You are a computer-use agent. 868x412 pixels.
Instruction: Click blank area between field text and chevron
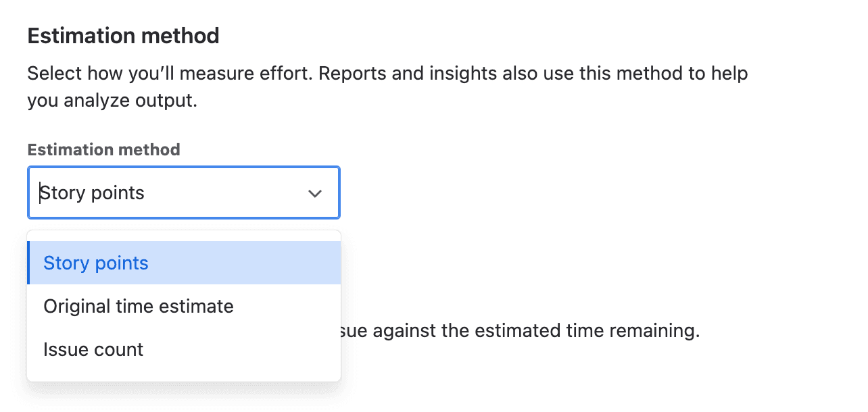[x=223, y=193]
